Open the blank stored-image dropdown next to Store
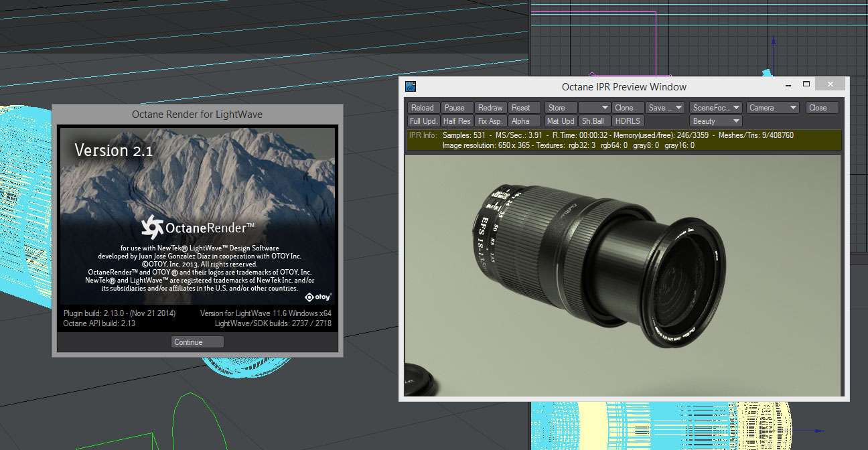The height and width of the screenshot is (450, 868). coord(594,108)
